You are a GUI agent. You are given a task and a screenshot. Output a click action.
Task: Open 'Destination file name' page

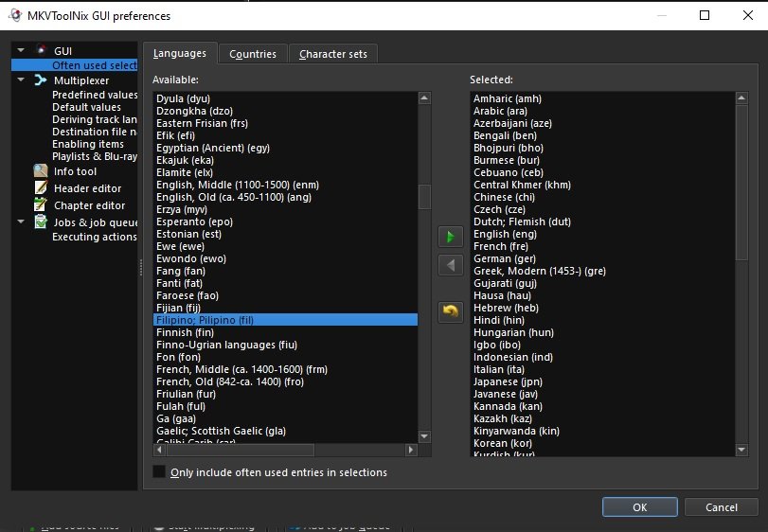pyautogui.click(x=95, y=132)
